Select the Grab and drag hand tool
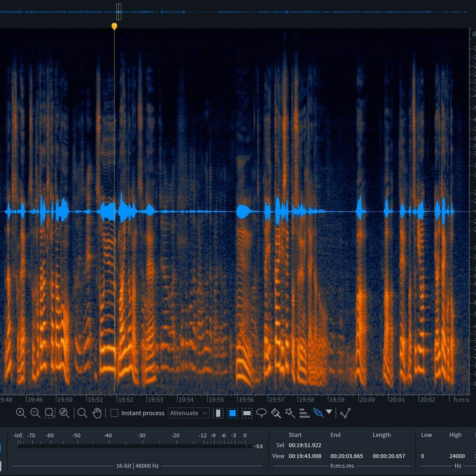The image size is (476, 476). coord(97,413)
